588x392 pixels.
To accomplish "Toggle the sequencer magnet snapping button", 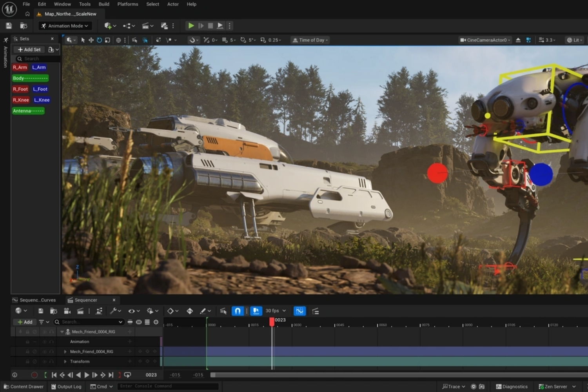I will pos(238,311).
